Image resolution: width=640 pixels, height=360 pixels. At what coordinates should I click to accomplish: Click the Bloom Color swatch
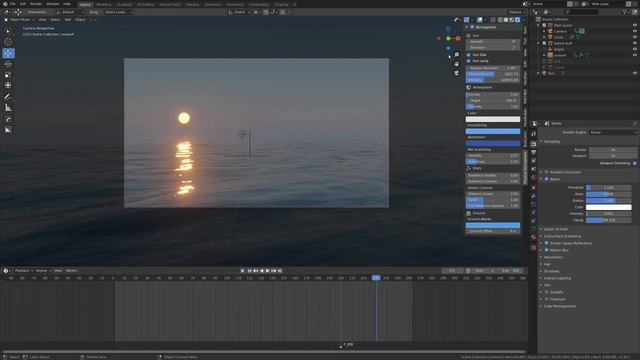tap(609, 207)
